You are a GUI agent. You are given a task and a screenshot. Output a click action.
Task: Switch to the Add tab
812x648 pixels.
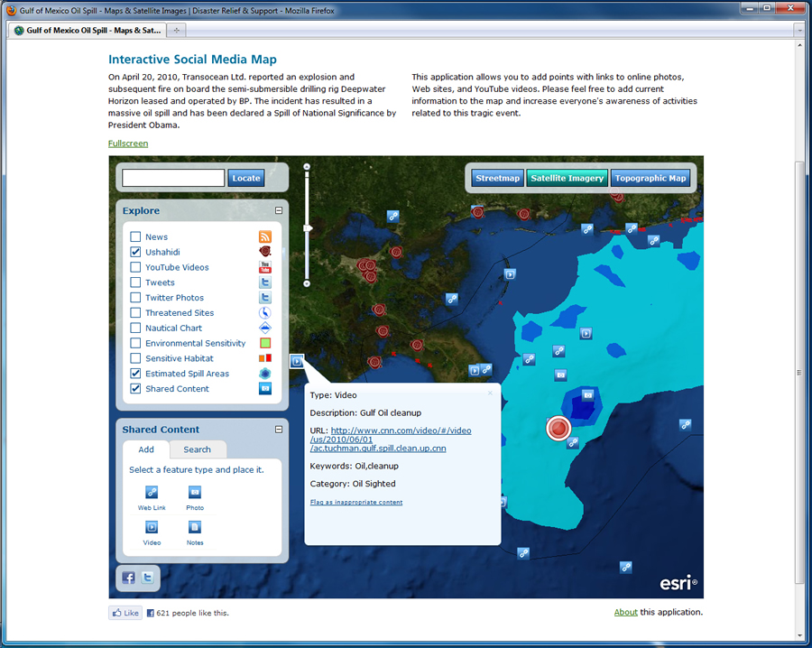146,449
